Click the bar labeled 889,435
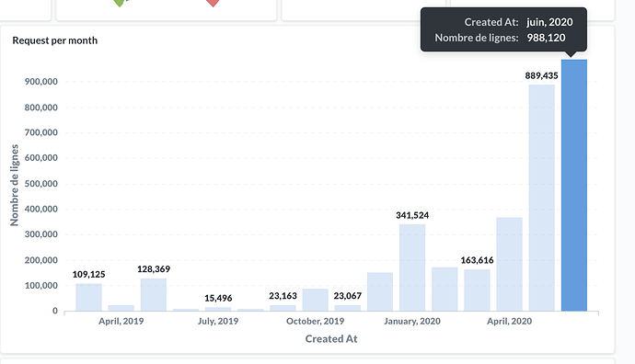 click(541, 198)
